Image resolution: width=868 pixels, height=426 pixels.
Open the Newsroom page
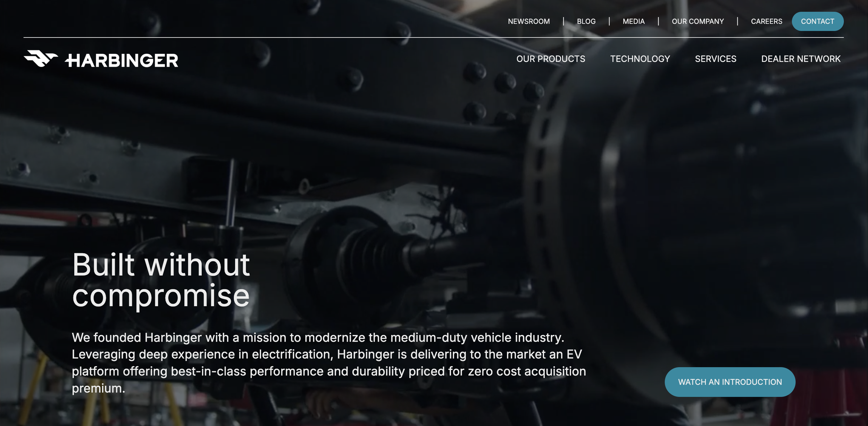(528, 22)
